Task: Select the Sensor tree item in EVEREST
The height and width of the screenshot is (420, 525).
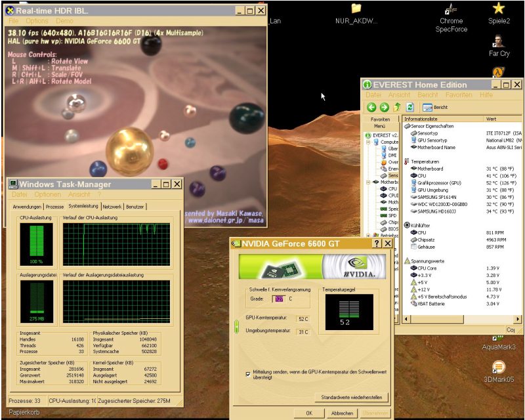Action: 390,175
